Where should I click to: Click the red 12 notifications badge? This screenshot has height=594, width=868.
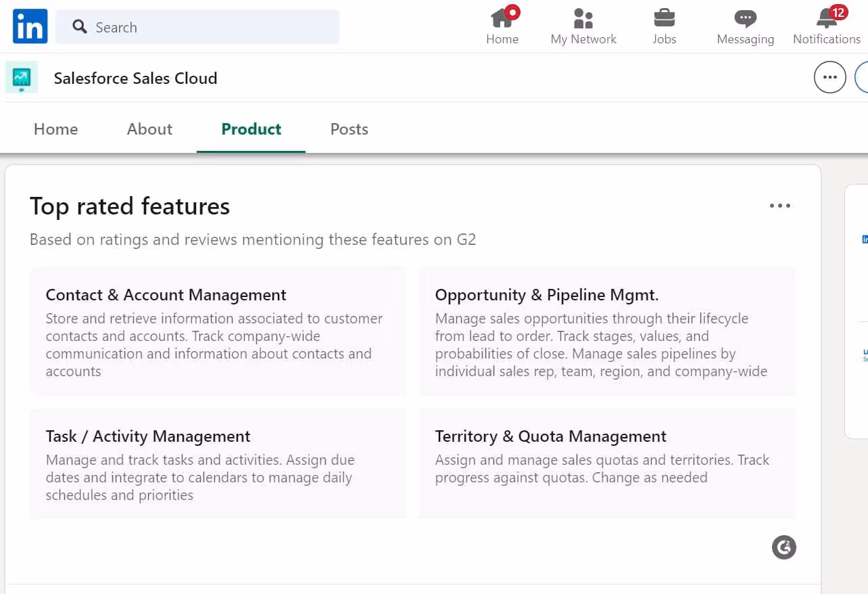pyautogui.click(x=838, y=12)
